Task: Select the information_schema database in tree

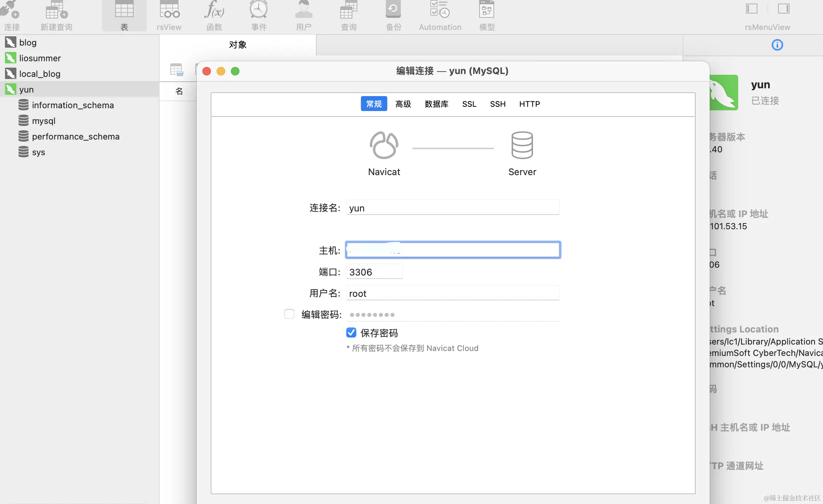Action: pos(73,105)
